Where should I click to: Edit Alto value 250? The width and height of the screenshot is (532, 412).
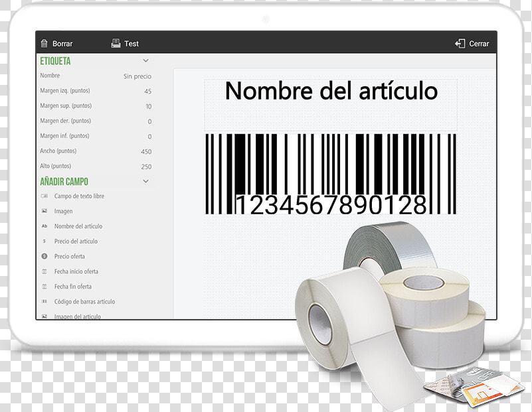[146, 167]
